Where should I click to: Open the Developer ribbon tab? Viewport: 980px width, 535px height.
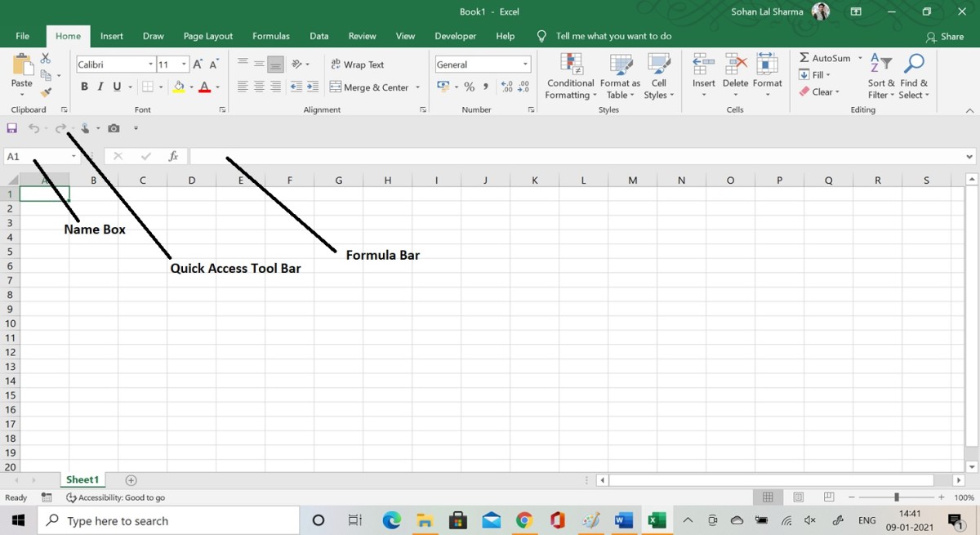coord(455,36)
